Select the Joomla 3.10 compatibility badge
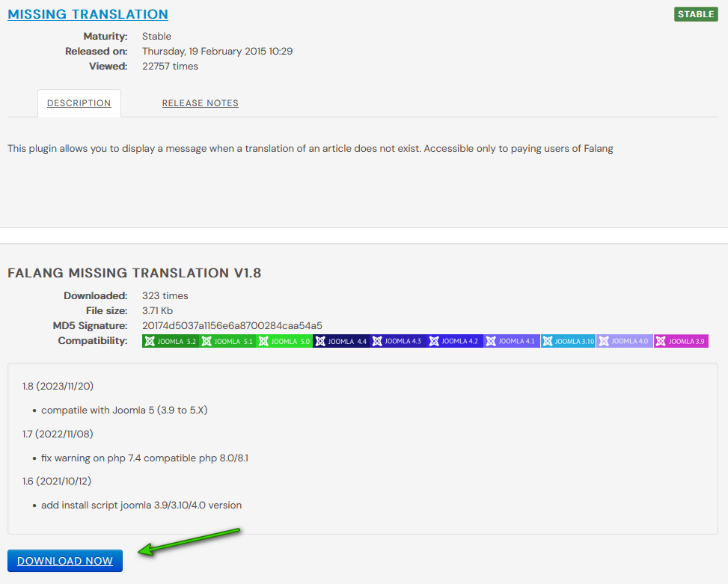The image size is (728, 584). coord(569,342)
